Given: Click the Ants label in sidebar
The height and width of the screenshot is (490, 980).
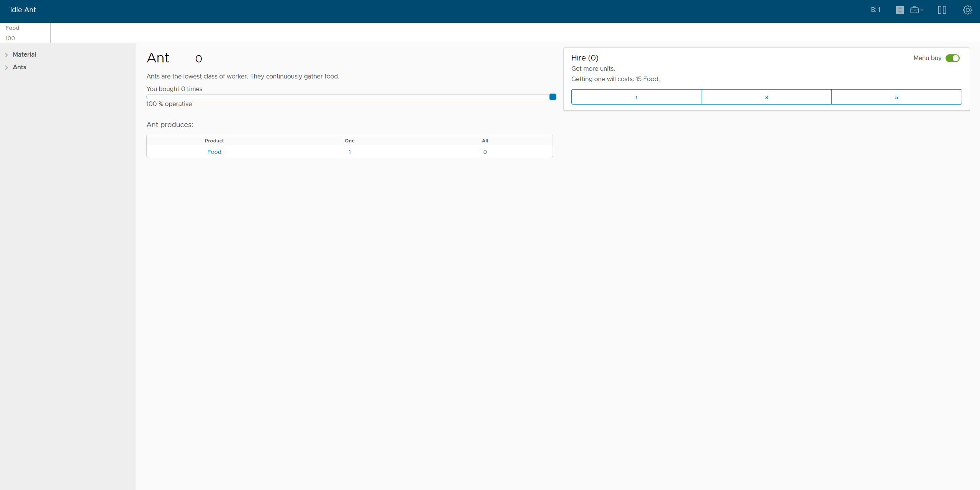Looking at the screenshot, I should pyautogui.click(x=20, y=67).
